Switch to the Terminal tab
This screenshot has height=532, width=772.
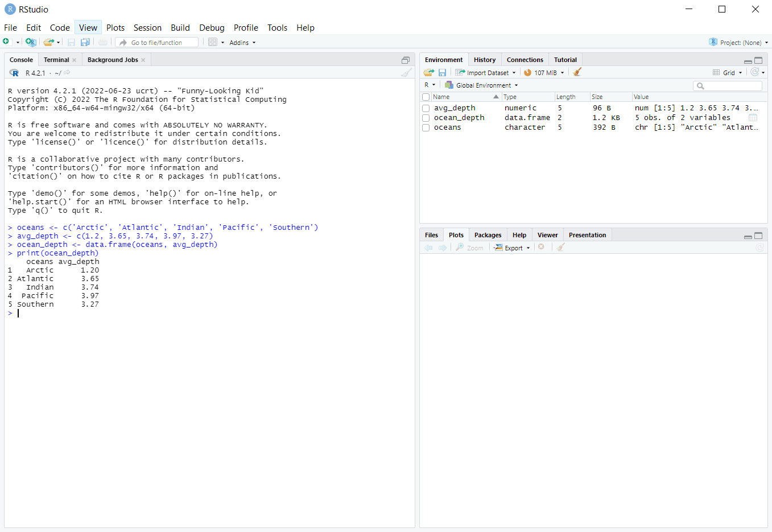click(x=56, y=60)
